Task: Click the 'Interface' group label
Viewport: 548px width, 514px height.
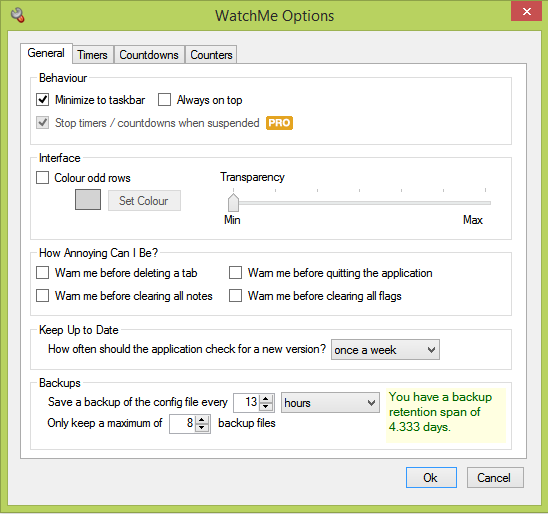Action: (x=60, y=158)
